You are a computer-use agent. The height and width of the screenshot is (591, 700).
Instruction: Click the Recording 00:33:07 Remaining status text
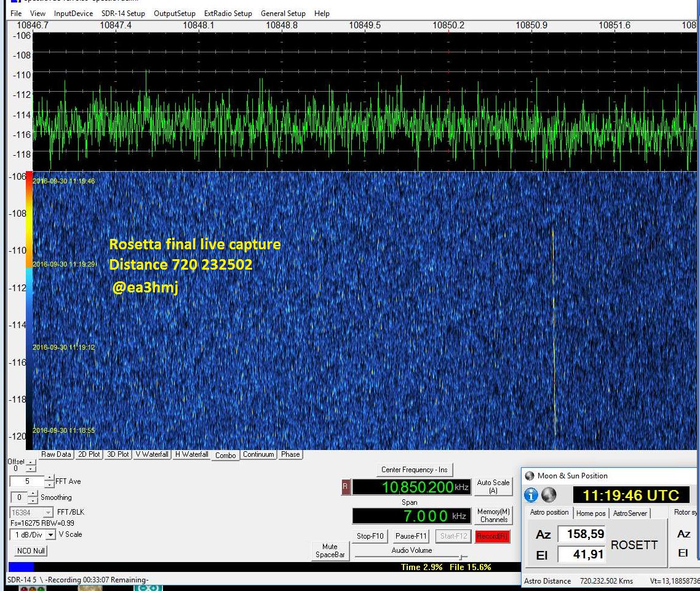pos(97,580)
